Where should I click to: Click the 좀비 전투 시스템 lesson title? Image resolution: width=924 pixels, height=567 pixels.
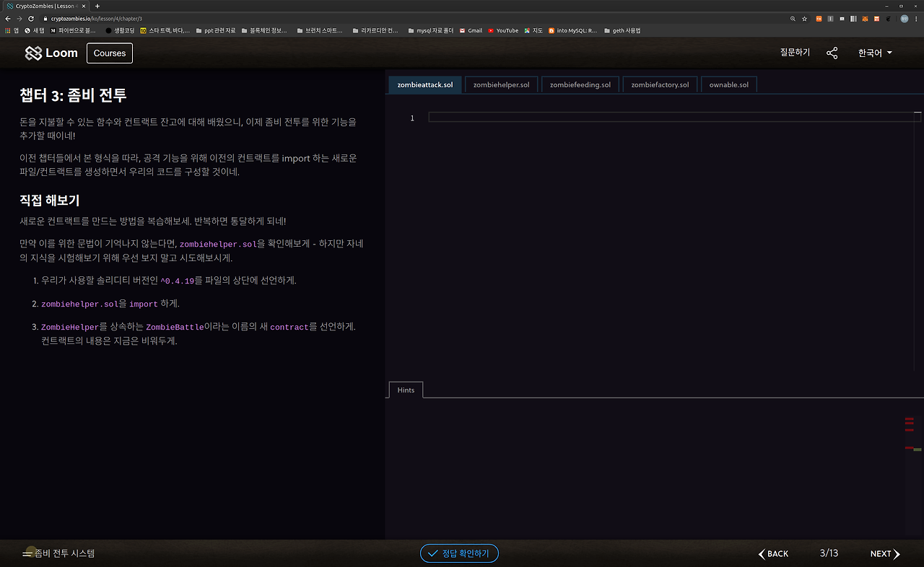pos(65,553)
